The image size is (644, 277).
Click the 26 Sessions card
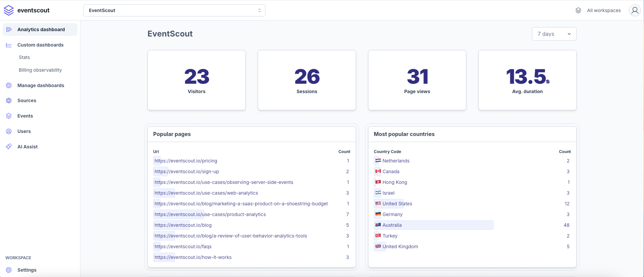pos(307,80)
